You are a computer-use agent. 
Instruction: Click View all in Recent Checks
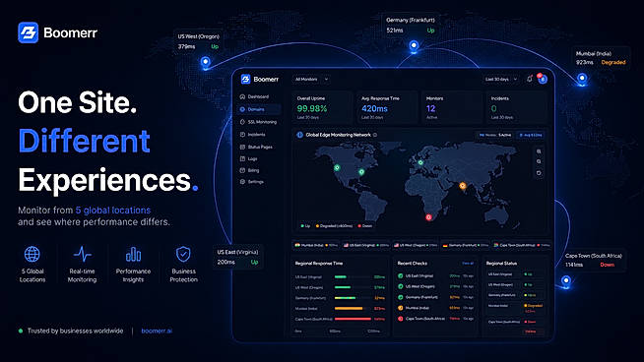tap(468, 263)
